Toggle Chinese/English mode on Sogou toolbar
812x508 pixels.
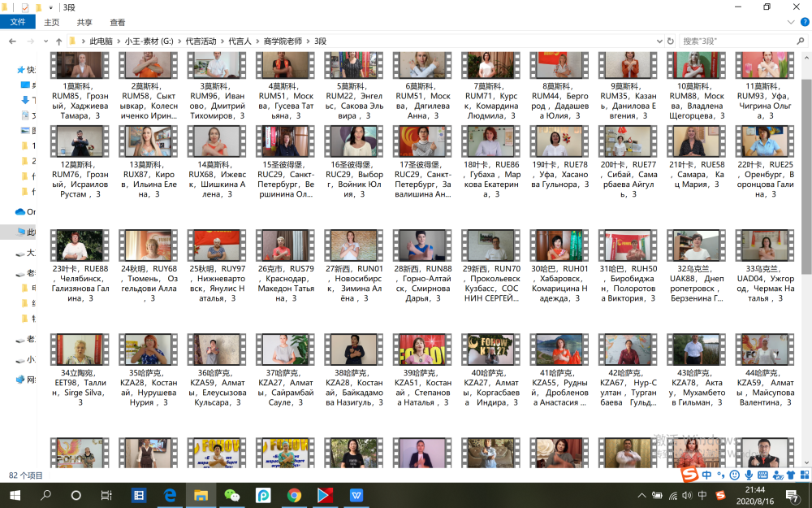707,475
